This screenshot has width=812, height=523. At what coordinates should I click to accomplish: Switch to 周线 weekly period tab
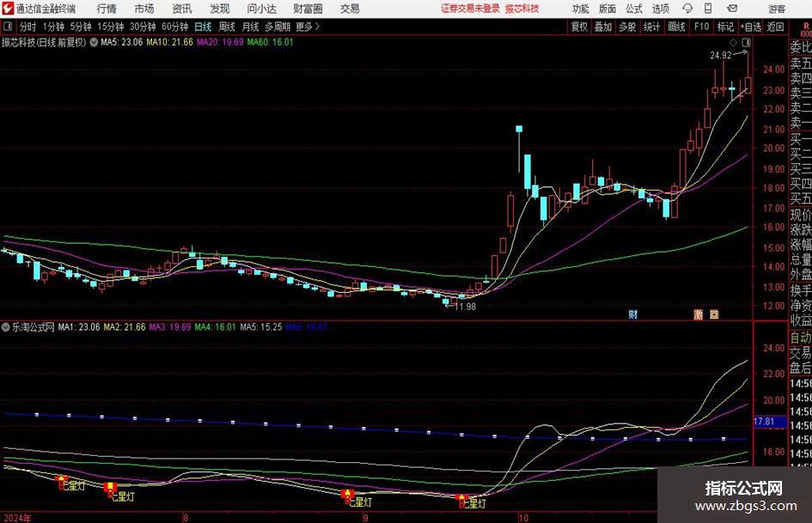pyautogui.click(x=226, y=27)
